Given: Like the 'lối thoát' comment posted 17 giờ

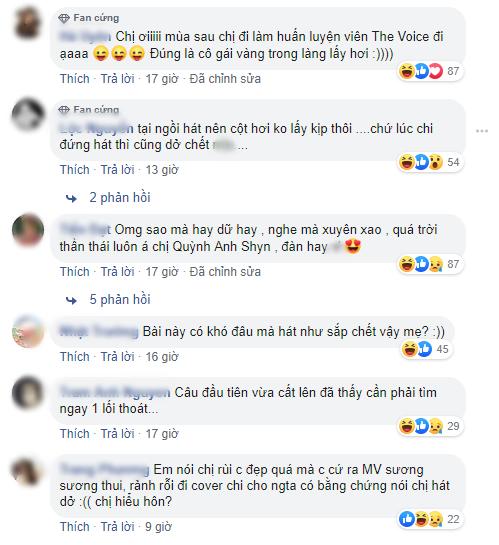Looking at the screenshot, I should pos(75,433).
